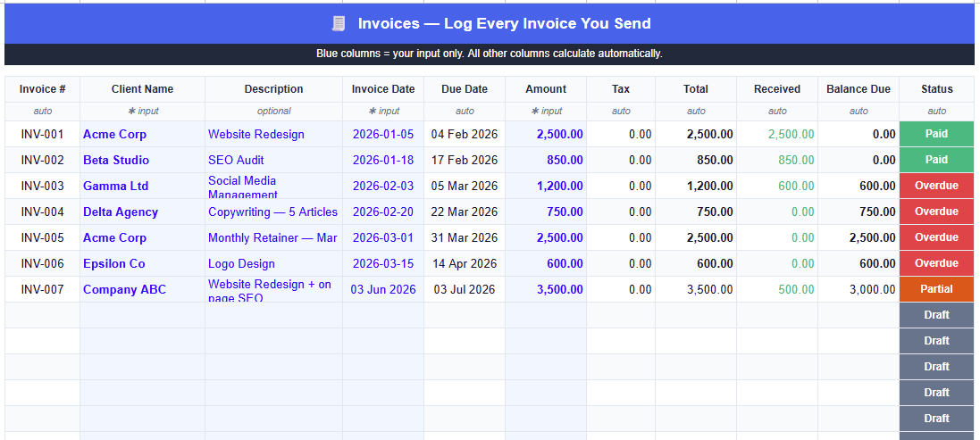This screenshot has height=440, width=980.
Task: Click the Balance Due column header
Action: point(859,89)
